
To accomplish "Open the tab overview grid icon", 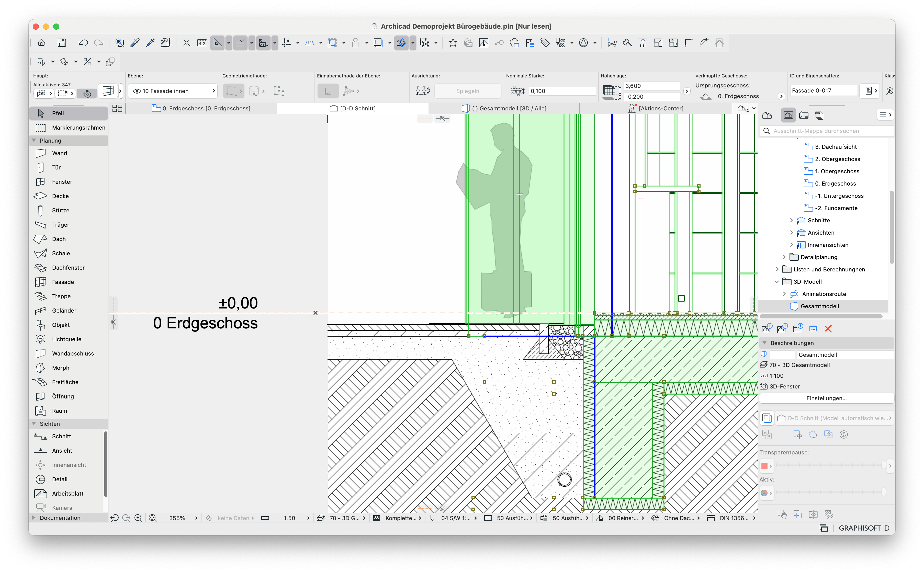I will pyautogui.click(x=117, y=108).
